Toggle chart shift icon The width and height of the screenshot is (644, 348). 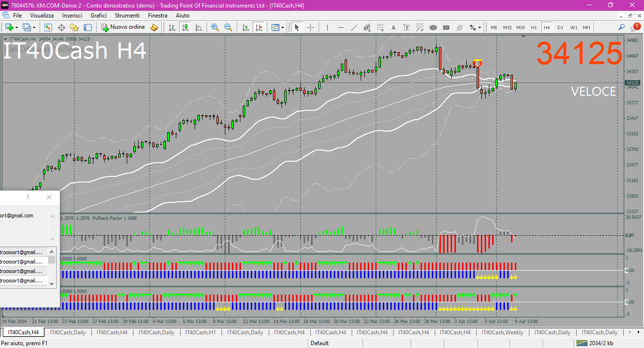tap(258, 27)
